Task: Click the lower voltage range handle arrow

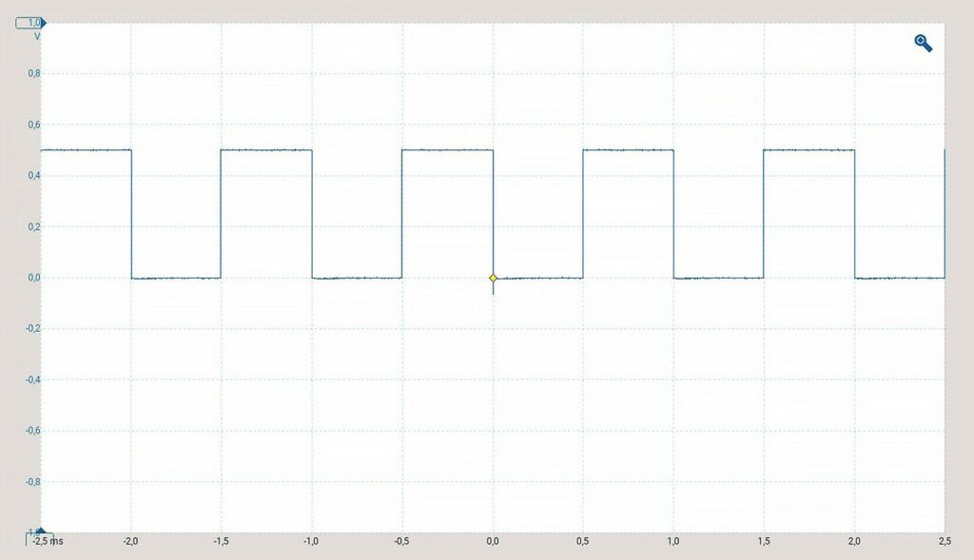Action: 39,533
